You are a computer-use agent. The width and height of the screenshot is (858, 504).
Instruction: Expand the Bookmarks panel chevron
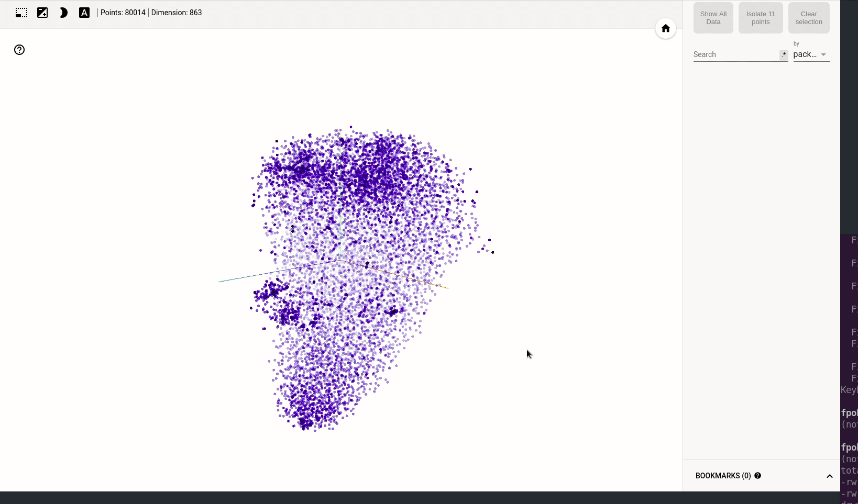tap(830, 476)
